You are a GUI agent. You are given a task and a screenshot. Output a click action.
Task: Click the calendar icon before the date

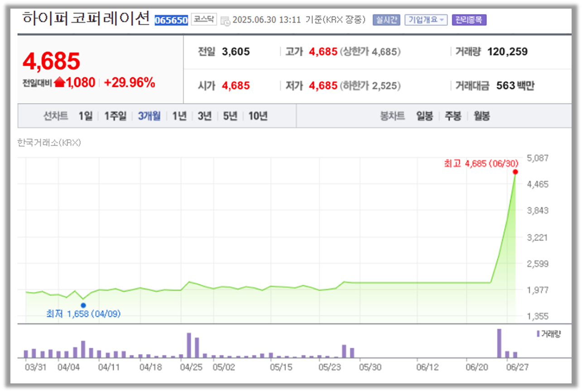click(x=225, y=21)
